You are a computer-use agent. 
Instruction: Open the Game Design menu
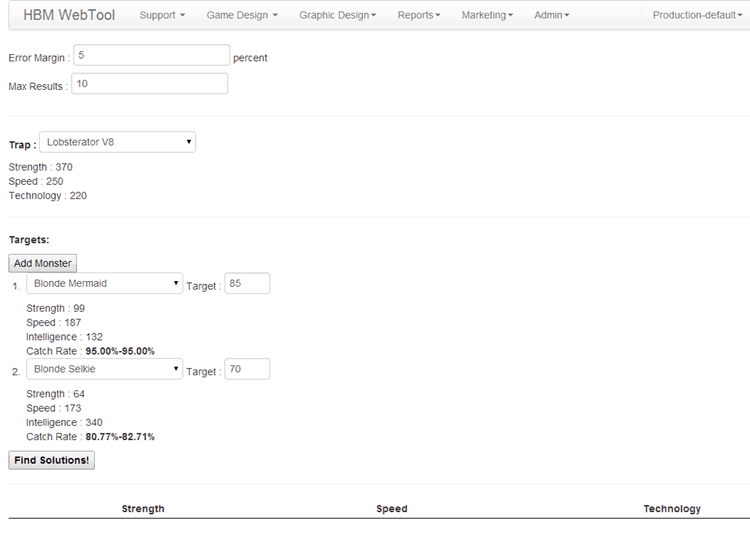pyautogui.click(x=242, y=15)
